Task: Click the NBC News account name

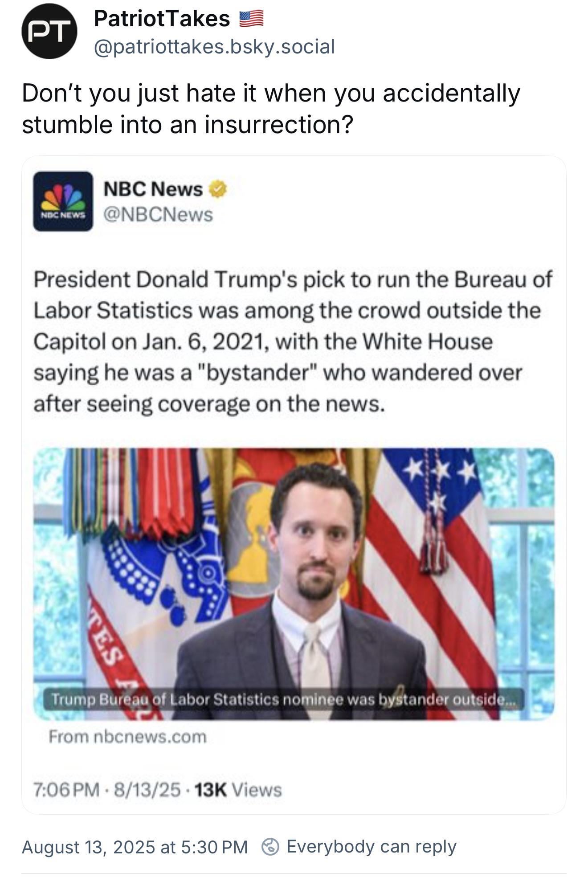Action: click(x=153, y=189)
